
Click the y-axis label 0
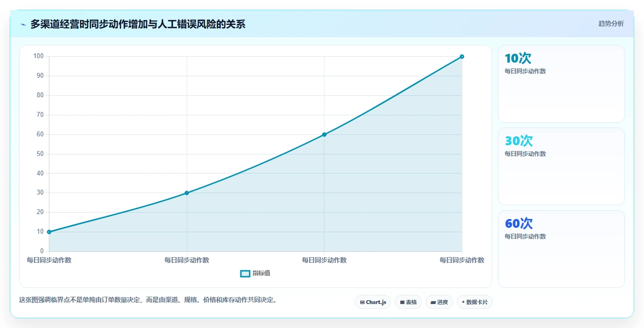42,251
